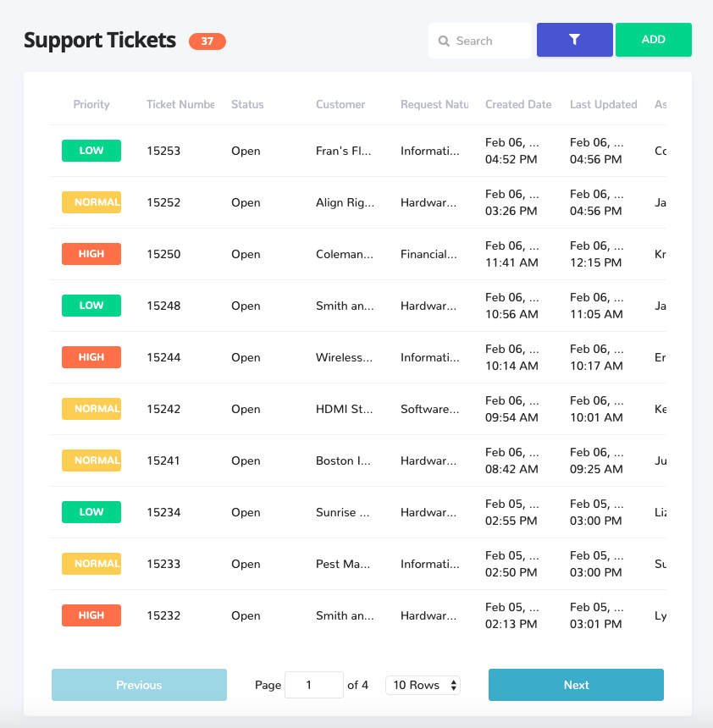
Task: Select the HIGH priority badge for ticket 15250
Action: click(91, 254)
